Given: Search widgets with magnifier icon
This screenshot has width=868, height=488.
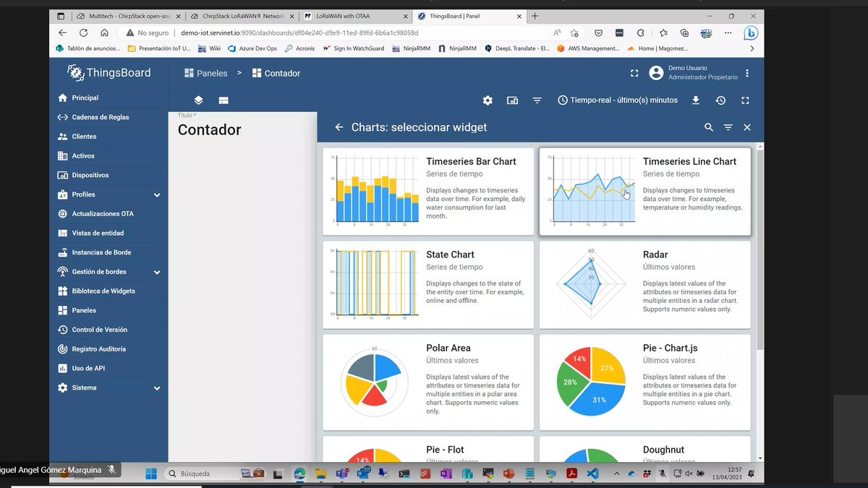Looking at the screenshot, I should coord(709,127).
